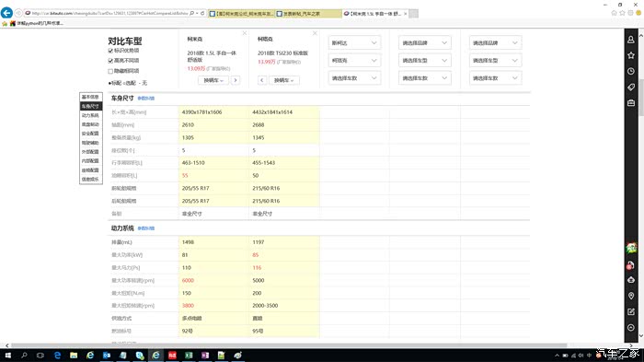Expand first 换辆车 dropdown under 2018款 1.5L
This screenshot has height=362, width=644.
[213, 80]
